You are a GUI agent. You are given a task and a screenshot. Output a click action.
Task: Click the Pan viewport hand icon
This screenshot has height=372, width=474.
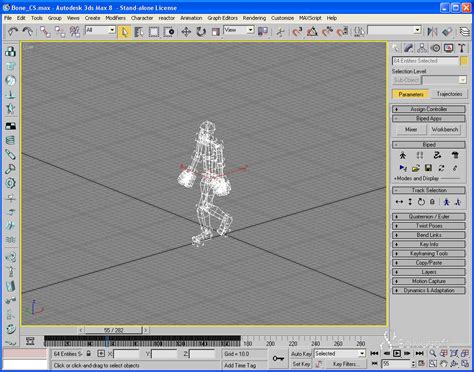[x=443, y=364]
